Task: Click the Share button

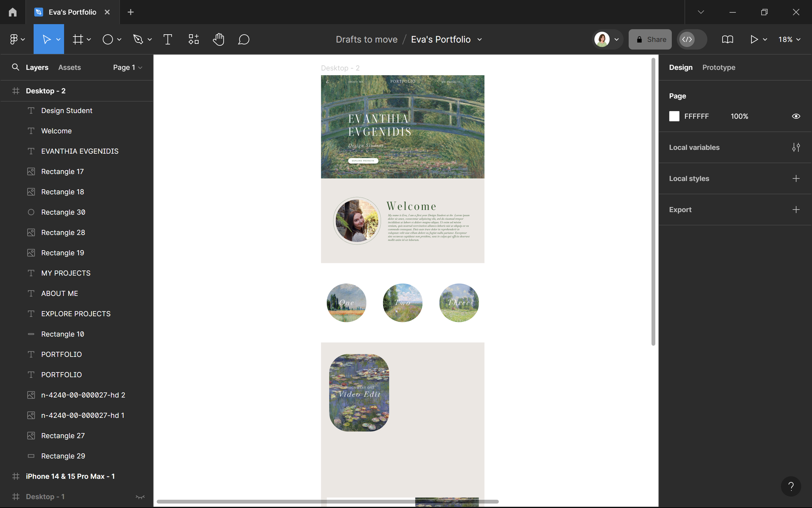Action: pyautogui.click(x=650, y=39)
